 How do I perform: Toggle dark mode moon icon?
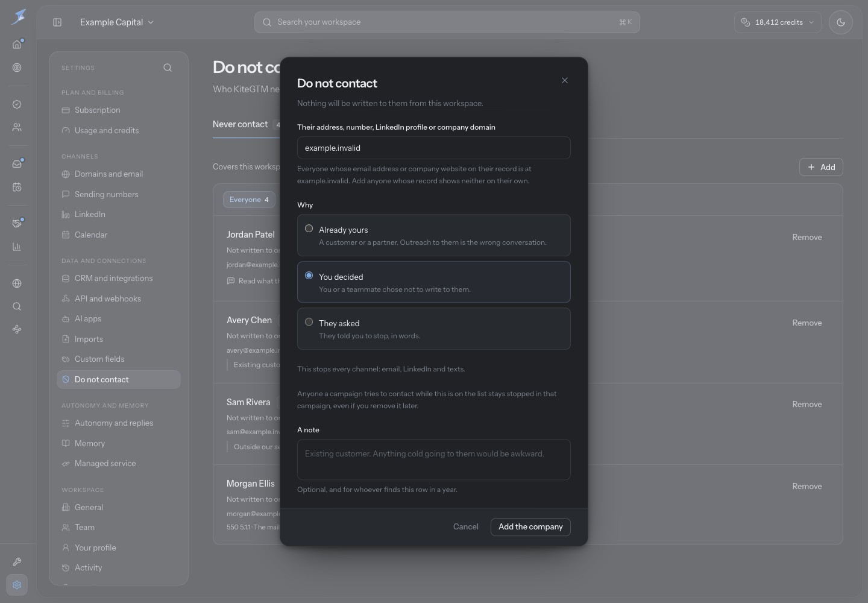pos(840,22)
